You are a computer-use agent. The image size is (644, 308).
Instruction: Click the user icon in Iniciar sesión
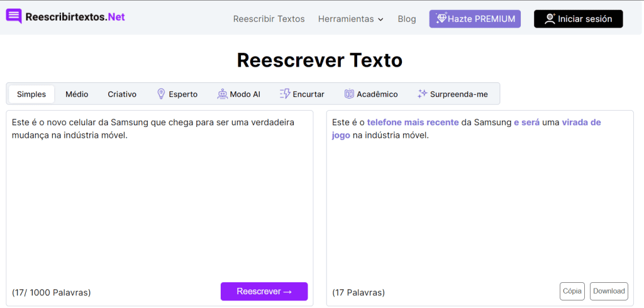pyautogui.click(x=550, y=18)
